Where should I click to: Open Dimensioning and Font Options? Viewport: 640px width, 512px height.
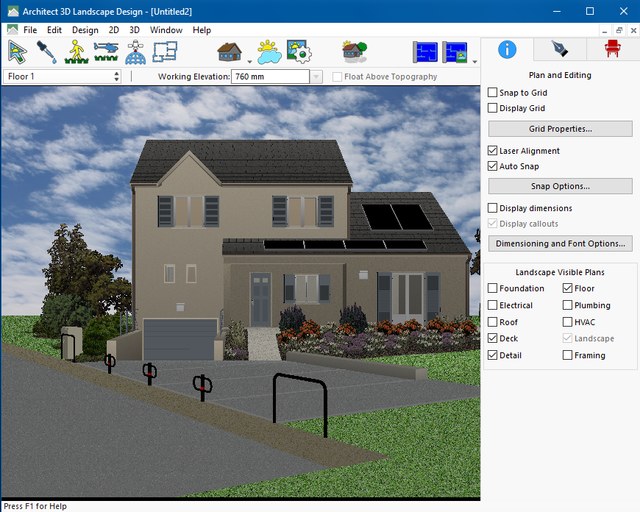pos(560,243)
